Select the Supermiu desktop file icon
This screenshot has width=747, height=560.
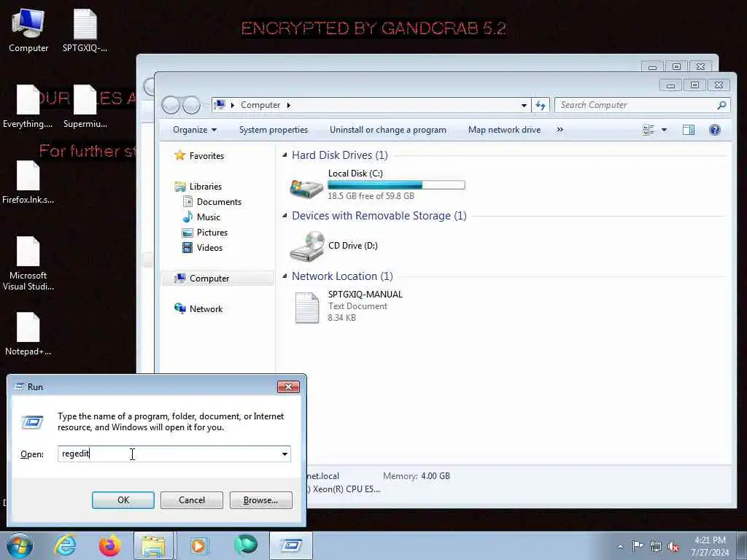[x=85, y=106]
